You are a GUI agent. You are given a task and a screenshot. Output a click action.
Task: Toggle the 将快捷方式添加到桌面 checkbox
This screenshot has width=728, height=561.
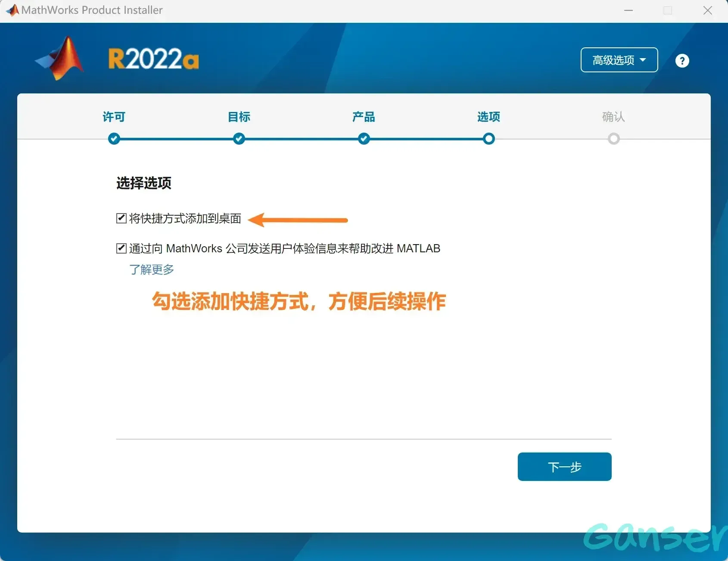(121, 218)
